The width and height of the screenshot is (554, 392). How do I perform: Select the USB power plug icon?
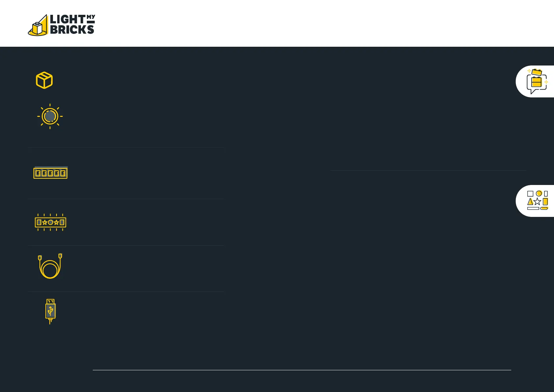pyautogui.click(x=50, y=311)
